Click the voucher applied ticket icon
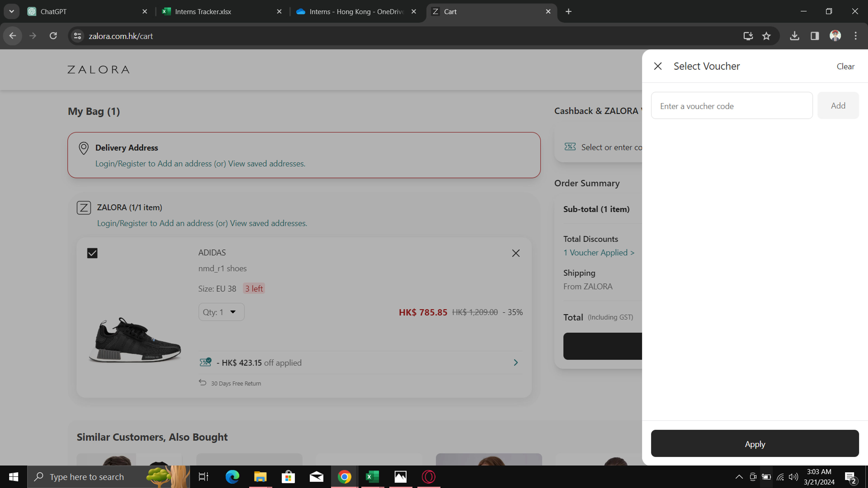 point(205,362)
